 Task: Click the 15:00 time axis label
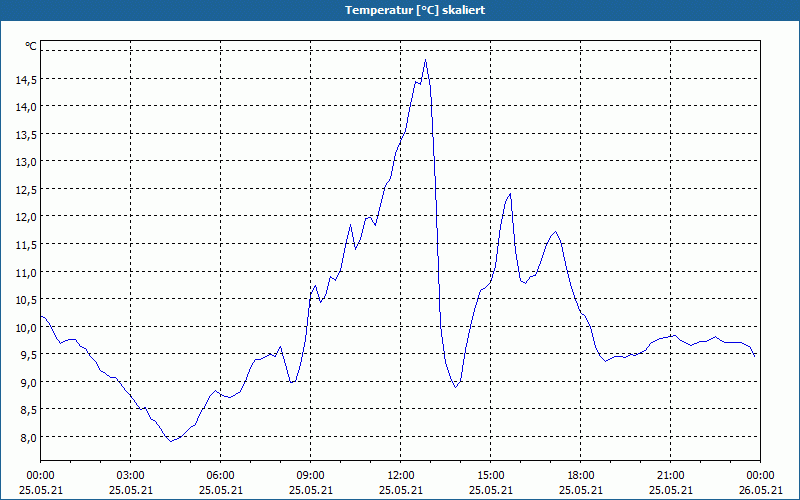[491, 476]
